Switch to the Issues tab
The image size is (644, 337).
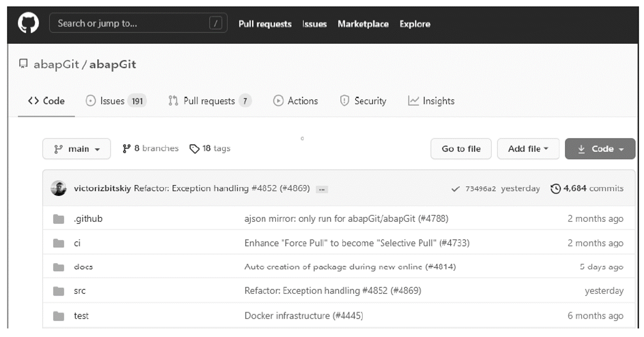(113, 100)
